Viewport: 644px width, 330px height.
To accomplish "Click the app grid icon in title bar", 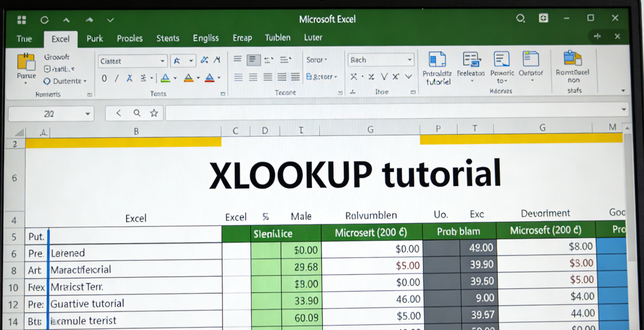I will [x=22, y=20].
